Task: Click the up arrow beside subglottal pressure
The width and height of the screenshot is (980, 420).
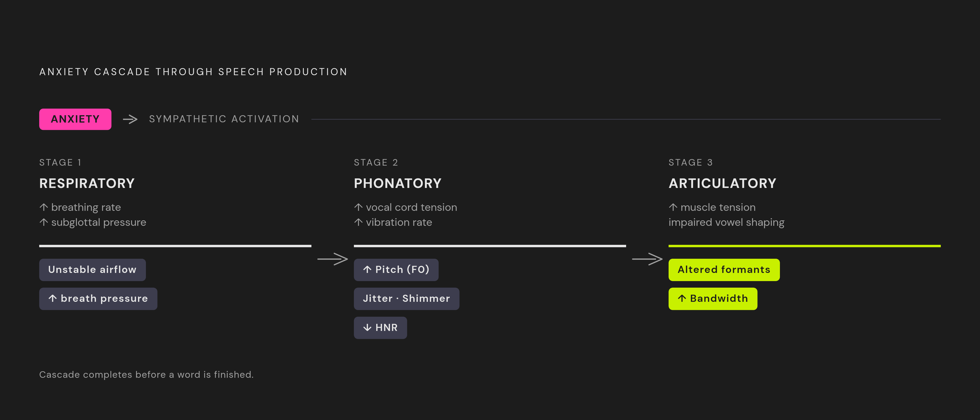Action: pos(44,222)
